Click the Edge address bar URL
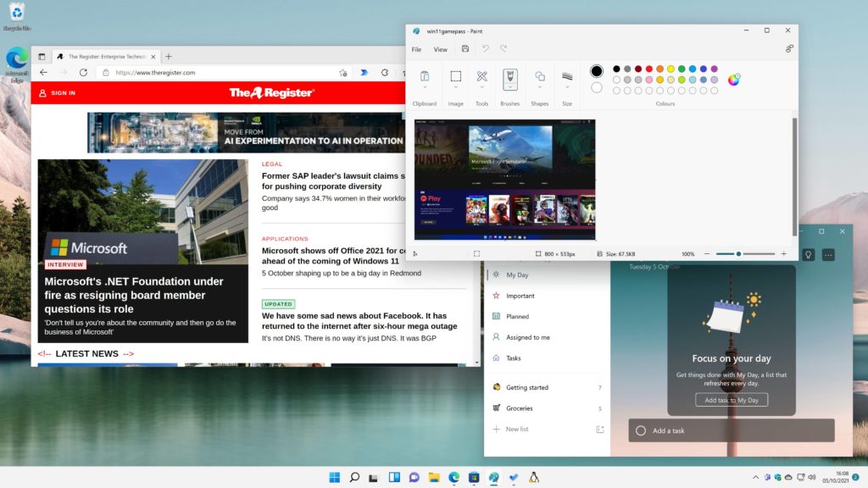This screenshot has height=488, width=868. pyautogui.click(x=156, y=73)
